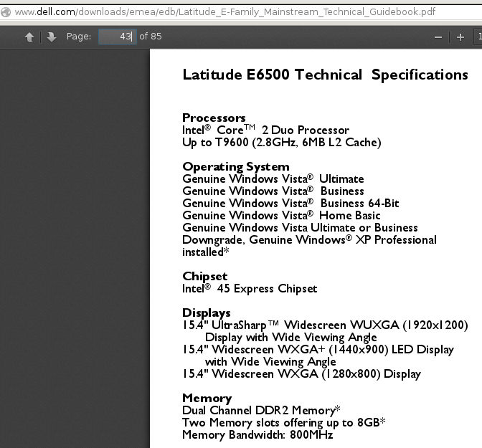Click the 'Memory Bandwidth: 800MHz' text line
482x448 pixels.
tap(257, 434)
